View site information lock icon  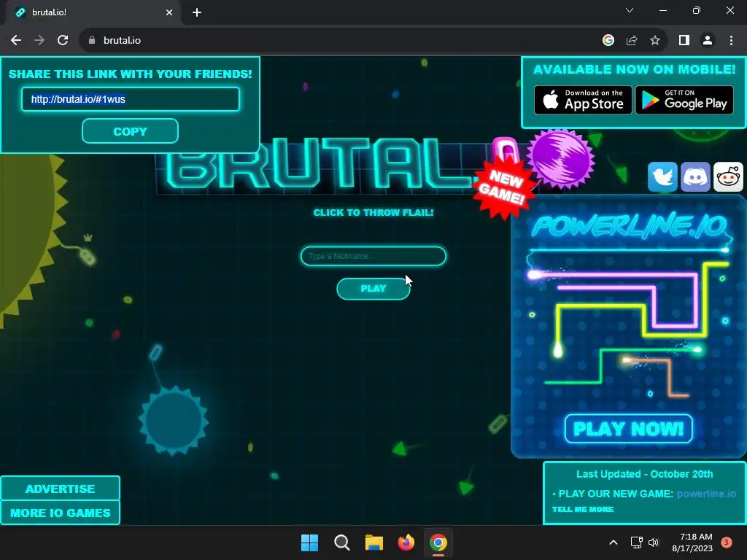pos(92,41)
